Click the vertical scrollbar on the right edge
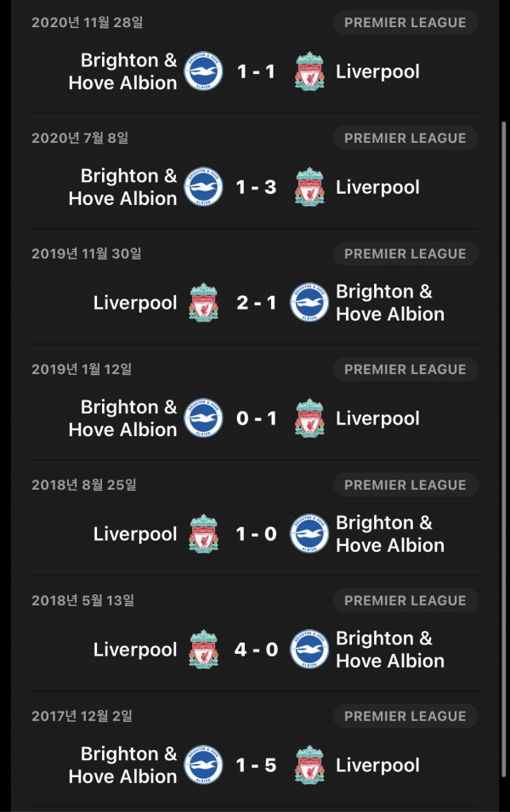The width and height of the screenshot is (510, 812). 504,449
